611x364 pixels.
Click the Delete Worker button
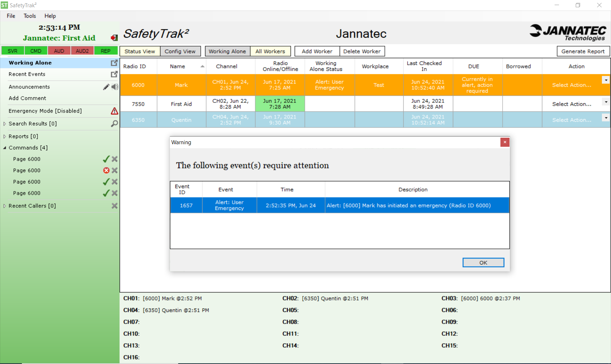(x=362, y=51)
